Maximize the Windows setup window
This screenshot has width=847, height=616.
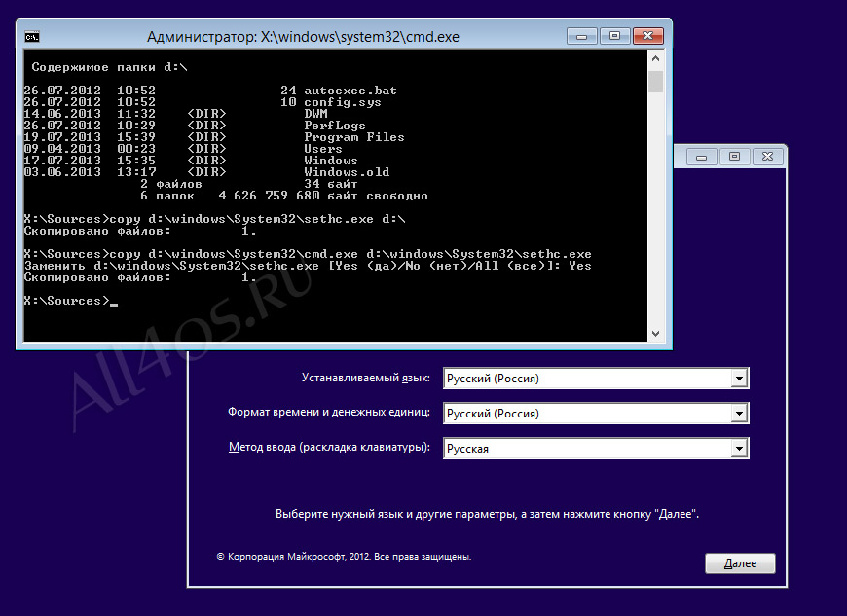coord(735,157)
